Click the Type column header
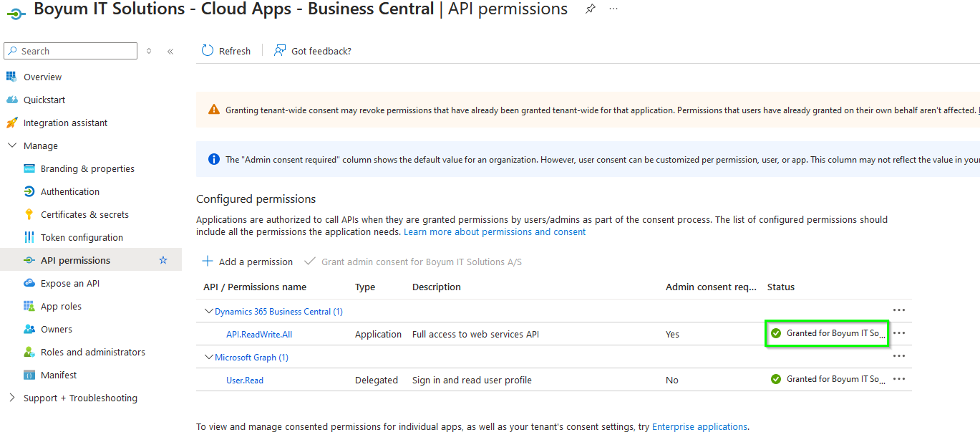Screen dimensions: 980x445 (x=365, y=287)
